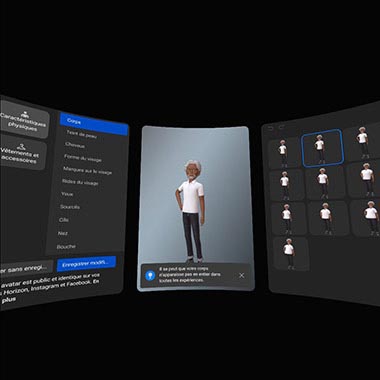Open the Cheveux option

coord(75,145)
